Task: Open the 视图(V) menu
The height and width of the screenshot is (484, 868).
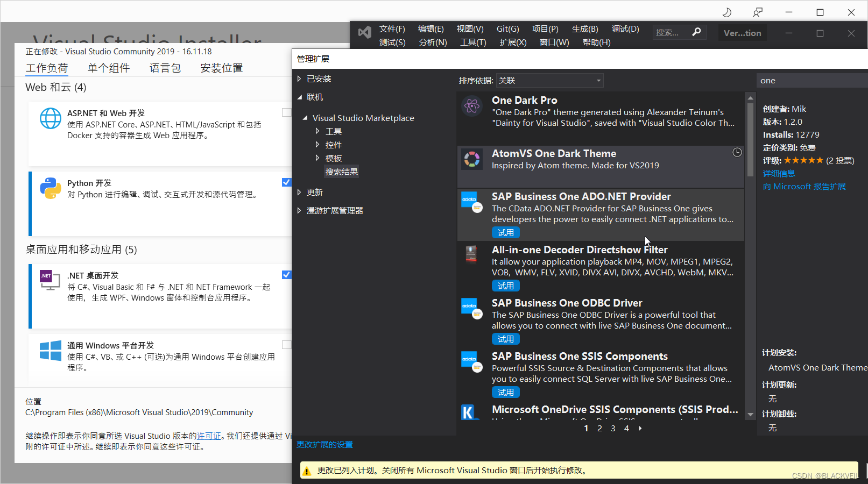Action: [470, 29]
